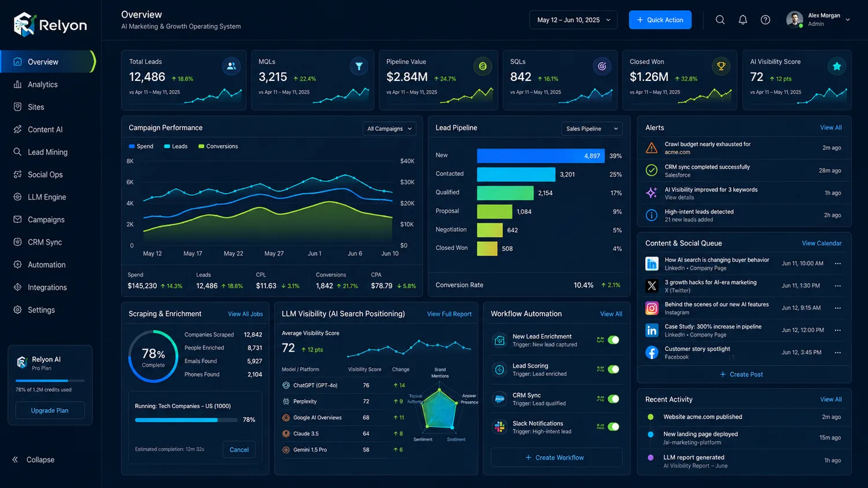
Task: Click Create Post in the social queue
Action: [x=741, y=375]
